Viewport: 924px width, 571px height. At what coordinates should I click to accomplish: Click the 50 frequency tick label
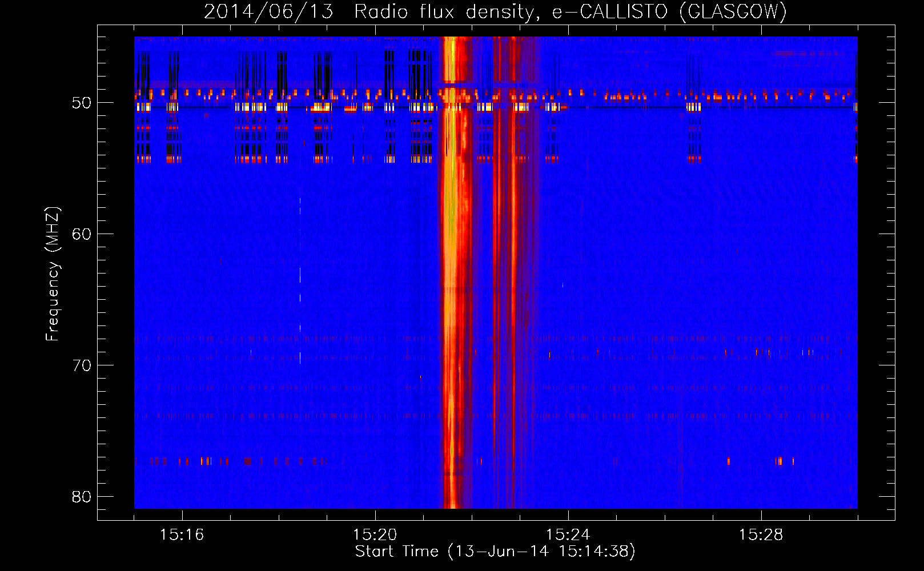82,103
